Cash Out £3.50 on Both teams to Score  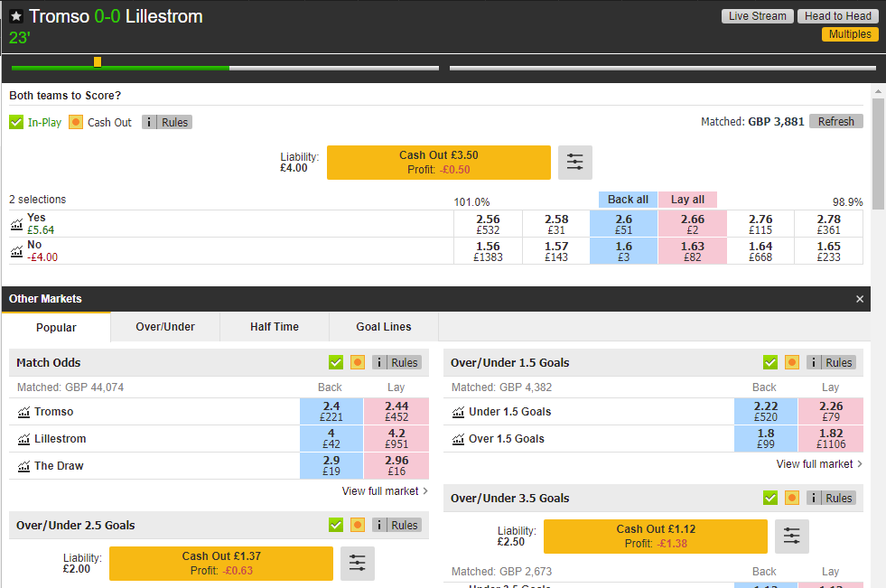[x=438, y=163]
